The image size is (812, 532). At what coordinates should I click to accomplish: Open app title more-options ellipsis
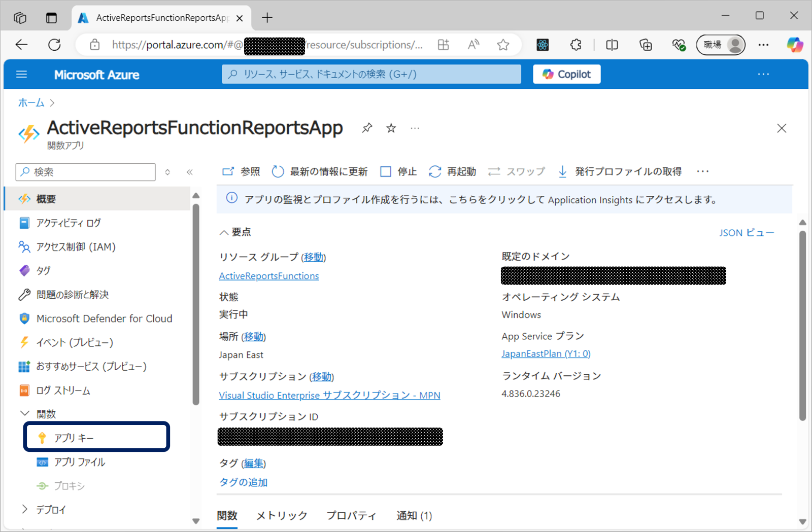click(415, 128)
